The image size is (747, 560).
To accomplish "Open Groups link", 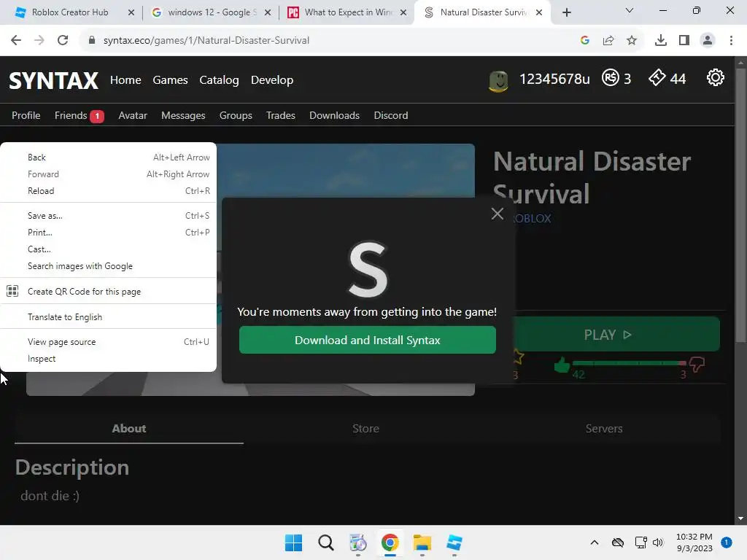I will (x=236, y=115).
